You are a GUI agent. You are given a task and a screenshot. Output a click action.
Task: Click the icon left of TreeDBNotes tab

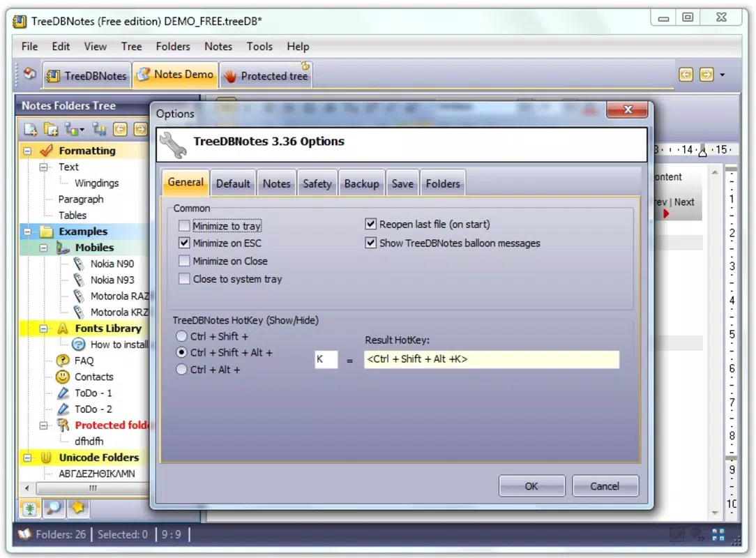tap(30, 73)
